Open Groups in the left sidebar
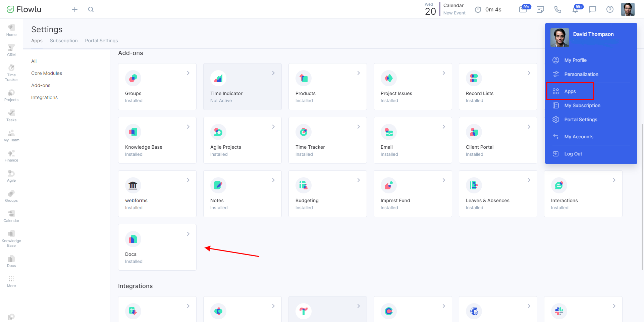This screenshot has width=644, height=322. click(11, 196)
